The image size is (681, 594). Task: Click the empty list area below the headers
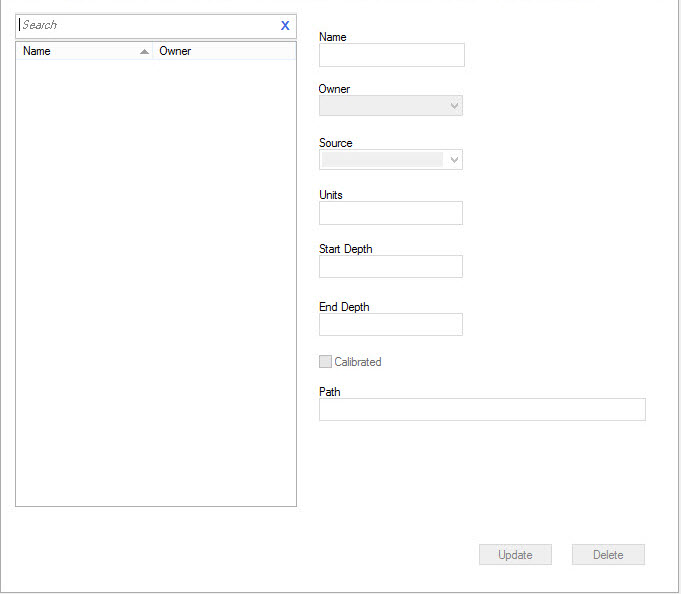coord(156,280)
